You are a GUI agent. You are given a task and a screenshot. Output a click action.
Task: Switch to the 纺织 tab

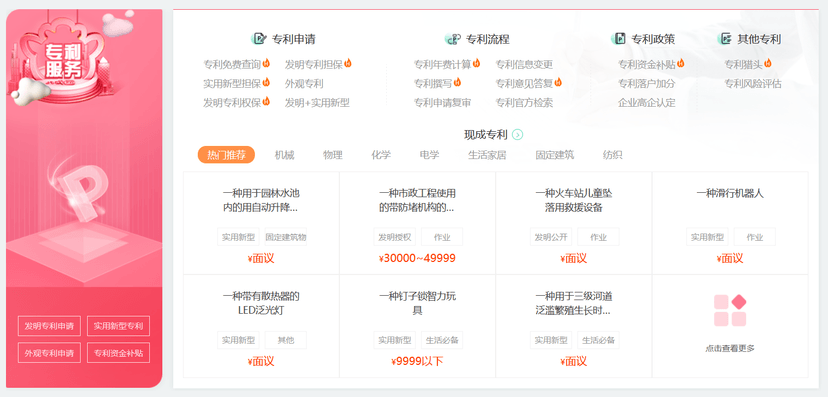coord(612,155)
